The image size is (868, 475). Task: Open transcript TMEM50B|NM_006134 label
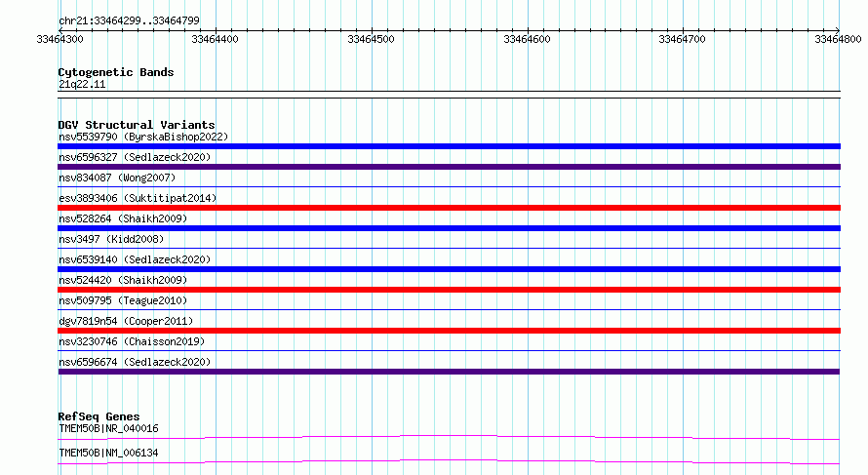[108, 453]
